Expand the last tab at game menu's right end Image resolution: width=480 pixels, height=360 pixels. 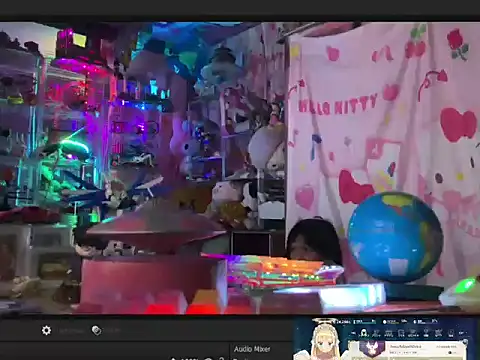462,333
